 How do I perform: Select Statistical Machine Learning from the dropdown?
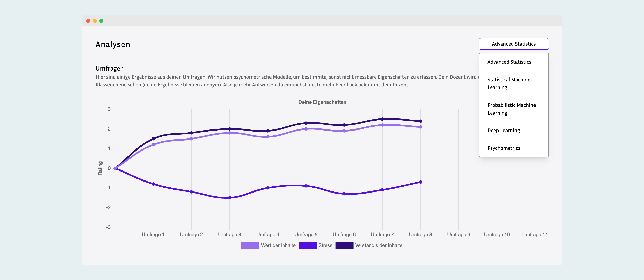click(509, 83)
